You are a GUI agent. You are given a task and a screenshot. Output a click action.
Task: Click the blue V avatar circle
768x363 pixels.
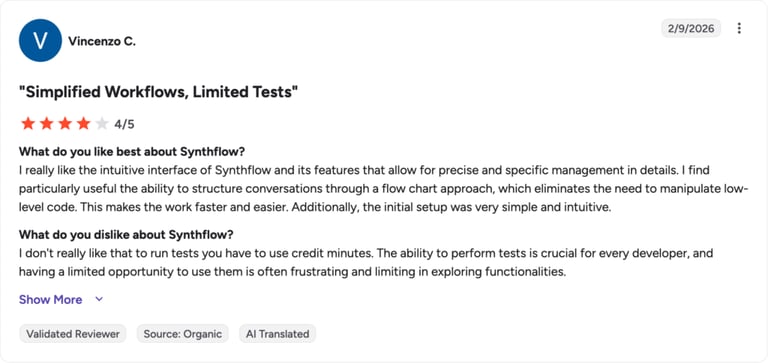40,40
